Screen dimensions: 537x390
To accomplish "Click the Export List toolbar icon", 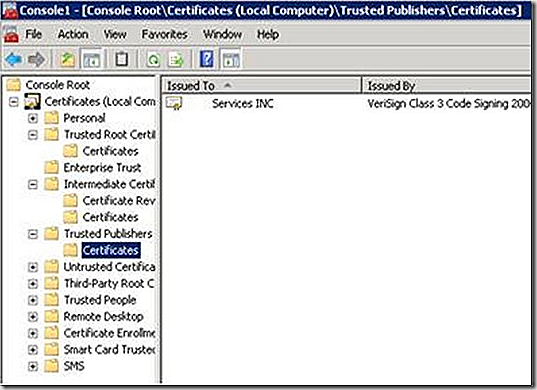I will click(x=176, y=60).
